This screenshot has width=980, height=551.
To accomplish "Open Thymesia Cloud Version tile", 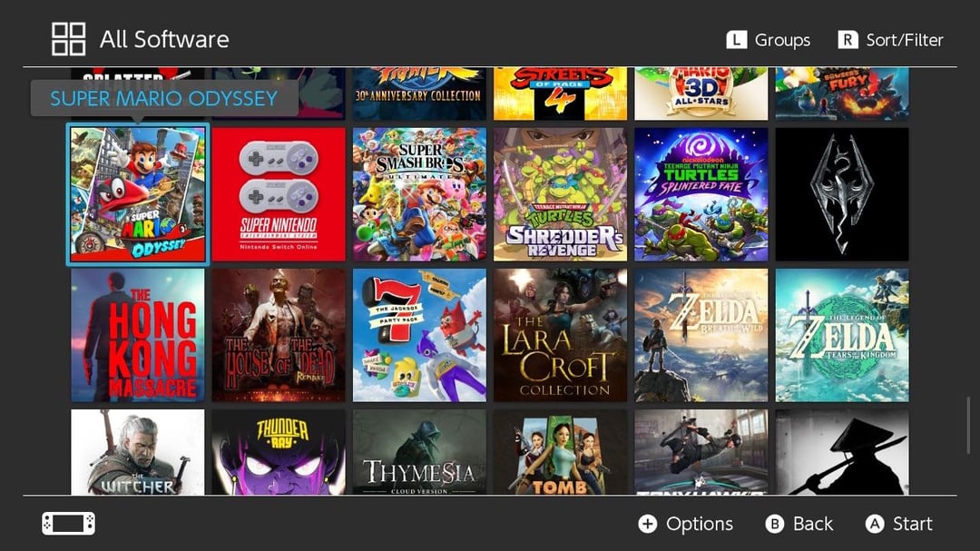I will tap(419, 452).
